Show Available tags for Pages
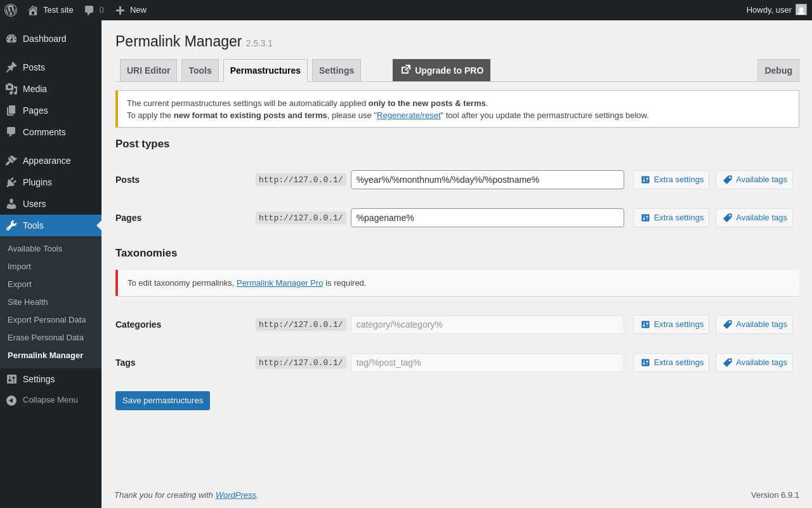This screenshot has width=812, height=508. (x=754, y=218)
